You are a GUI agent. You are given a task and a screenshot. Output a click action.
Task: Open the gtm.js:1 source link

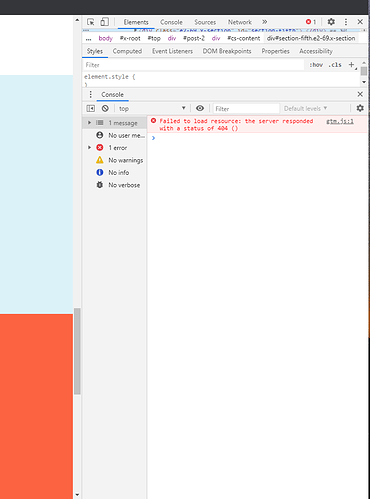pos(340,121)
